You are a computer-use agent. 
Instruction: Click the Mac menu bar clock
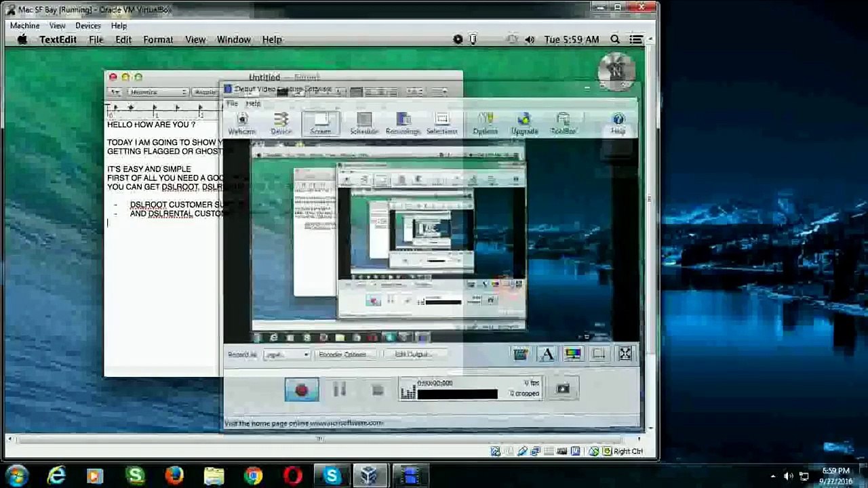572,39
